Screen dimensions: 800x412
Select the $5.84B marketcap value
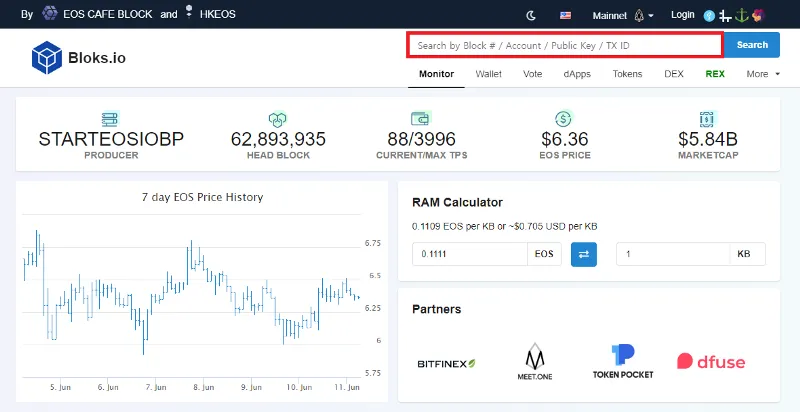pyautogui.click(x=708, y=139)
